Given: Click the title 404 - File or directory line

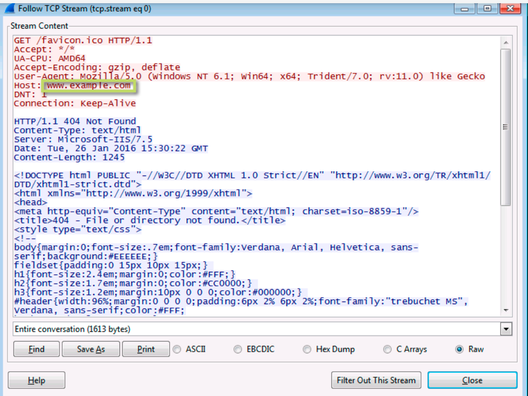Looking at the screenshot, I should [150, 220].
